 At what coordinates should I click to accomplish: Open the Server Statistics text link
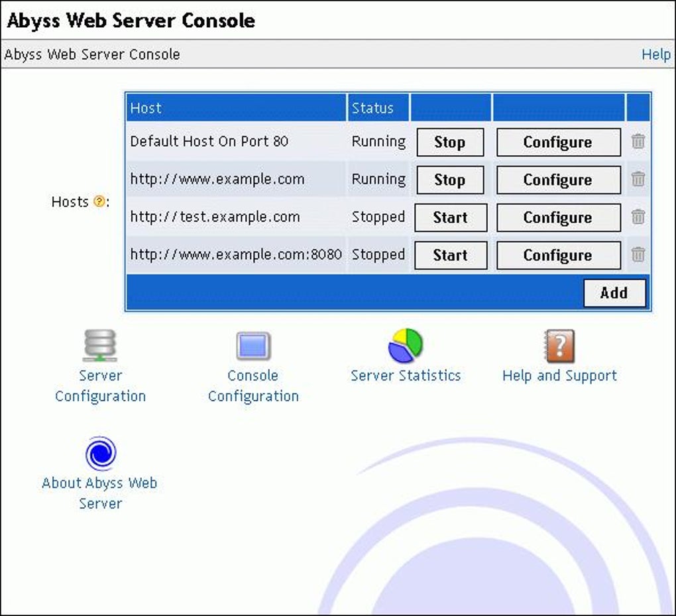point(406,375)
